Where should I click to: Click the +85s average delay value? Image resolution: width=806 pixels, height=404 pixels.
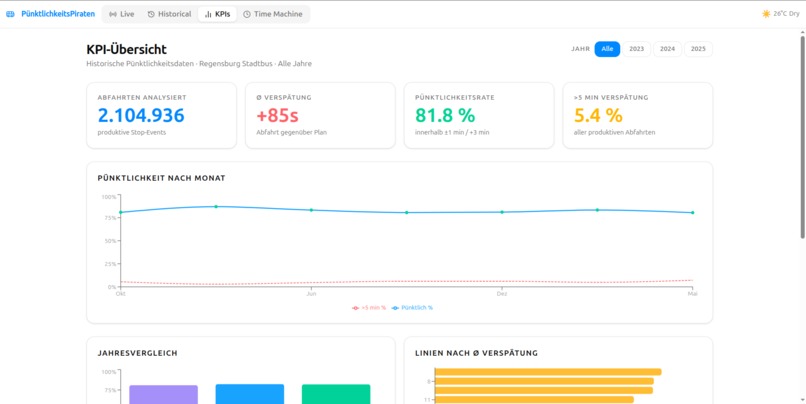277,115
